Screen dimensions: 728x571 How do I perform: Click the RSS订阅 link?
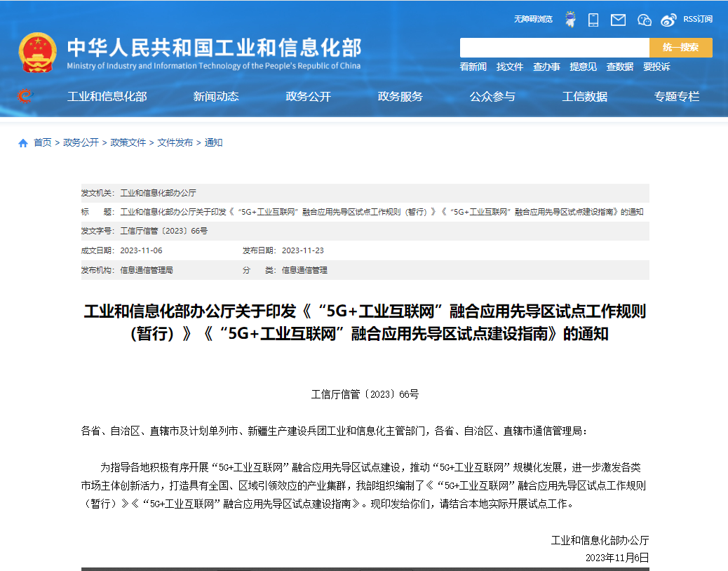(x=698, y=19)
